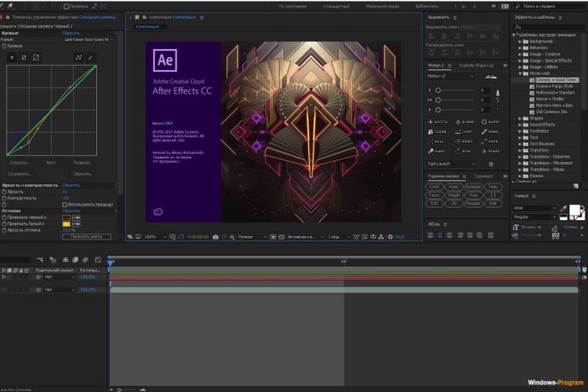The width and height of the screenshot is (588, 392).
Task: Toggle stopwatch for Привязать черный к
Action: coord(4,217)
